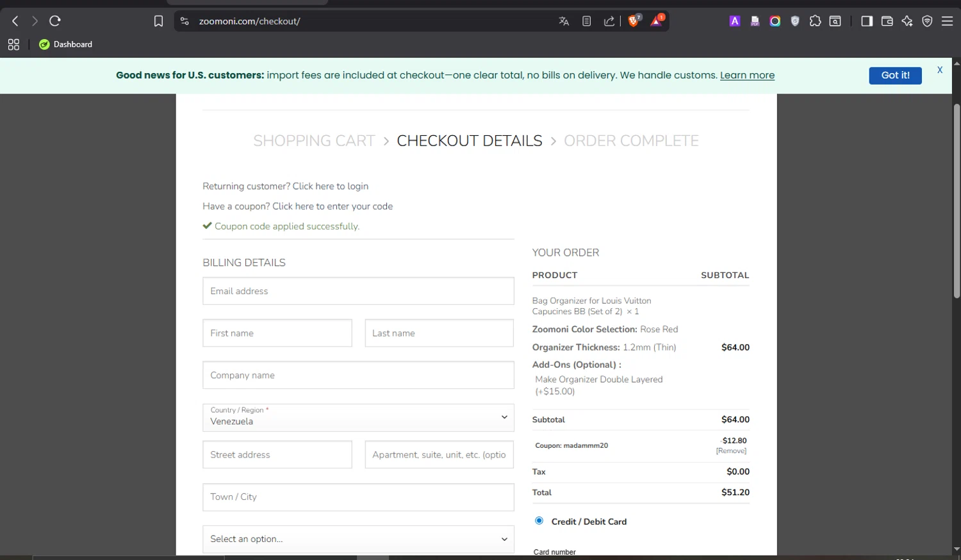This screenshot has width=961, height=560.
Task: Toggle the browser sidebar panel
Action: click(867, 21)
